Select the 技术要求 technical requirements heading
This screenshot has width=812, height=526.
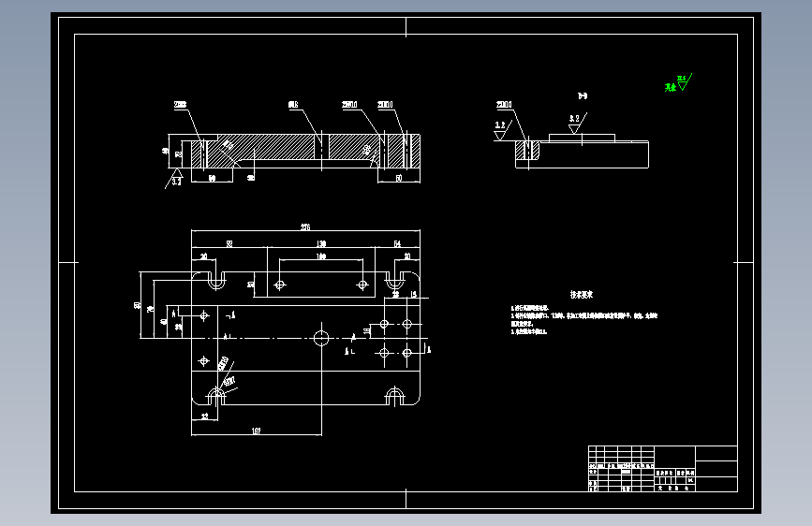pyautogui.click(x=582, y=294)
